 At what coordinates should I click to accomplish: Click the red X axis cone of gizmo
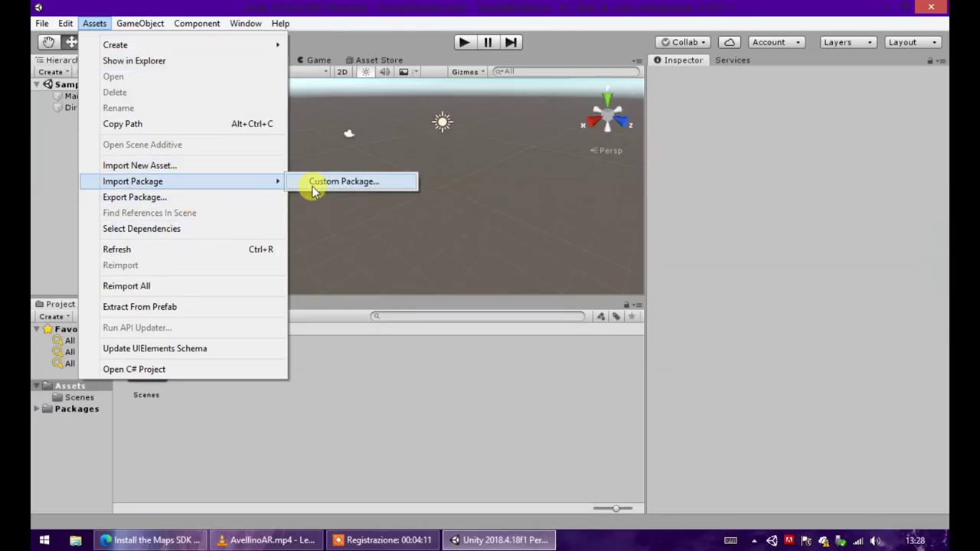(593, 122)
